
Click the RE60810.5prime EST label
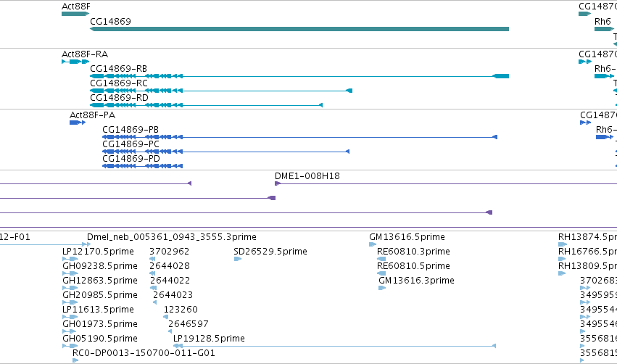[x=413, y=266]
